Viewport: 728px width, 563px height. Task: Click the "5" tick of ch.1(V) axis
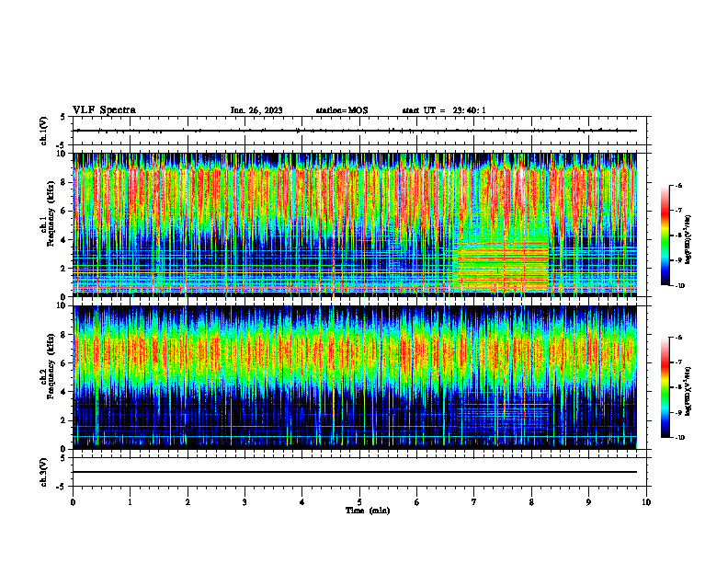coord(63,117)
